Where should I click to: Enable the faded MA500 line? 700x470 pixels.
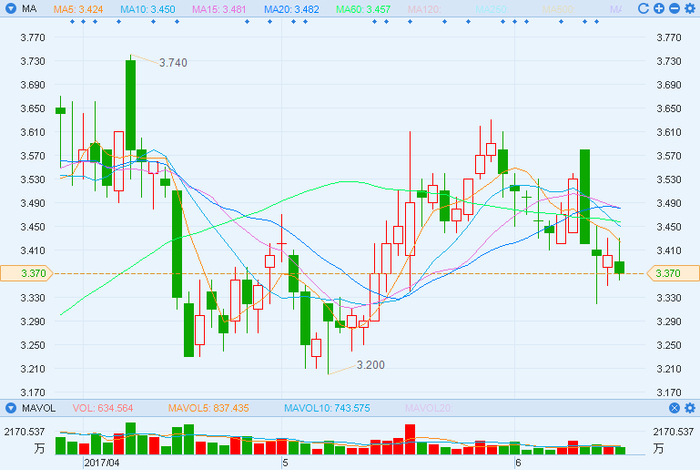click(558, 9)
